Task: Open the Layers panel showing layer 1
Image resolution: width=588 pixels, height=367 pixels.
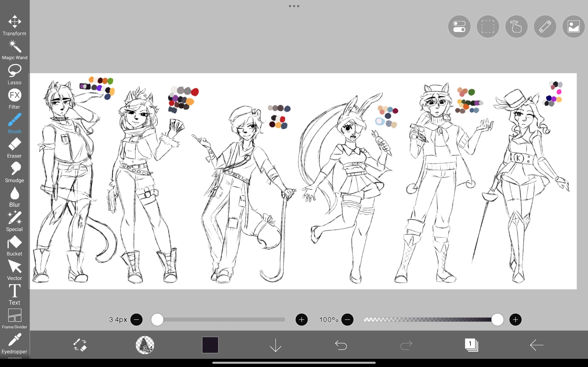Action: click(x=471, y=345)
